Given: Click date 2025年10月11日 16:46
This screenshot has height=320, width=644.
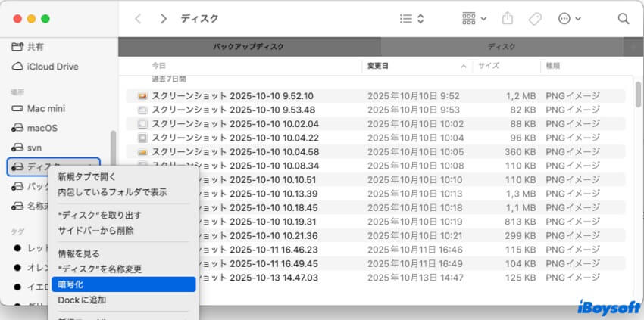Looking at the screenshot, I should pos(415,250).
